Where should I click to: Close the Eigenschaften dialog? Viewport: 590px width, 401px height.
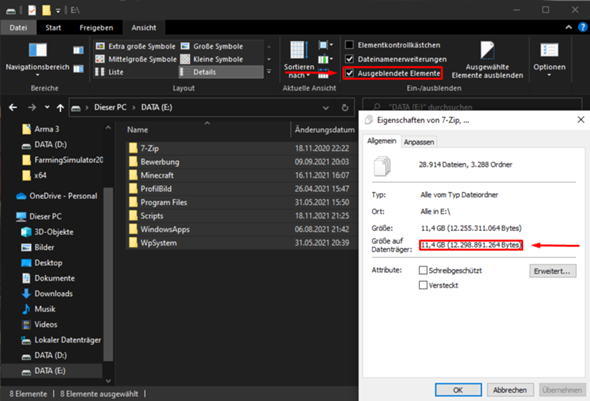tap(581, 120)
